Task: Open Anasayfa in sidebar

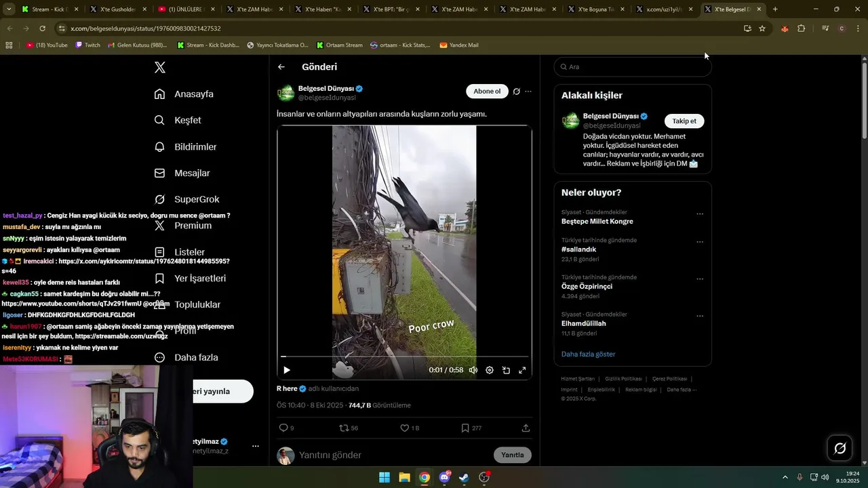Action: pos(194,94)
